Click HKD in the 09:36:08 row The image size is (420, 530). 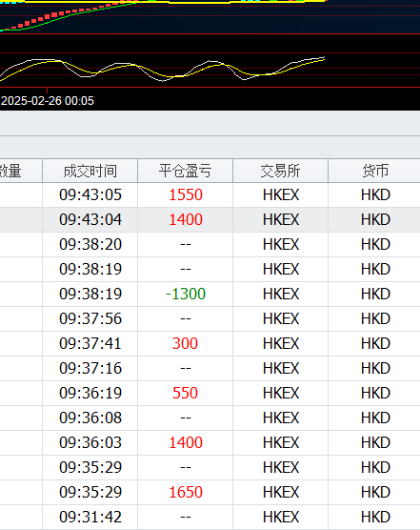pyautogui.click(x=375, y=418)
